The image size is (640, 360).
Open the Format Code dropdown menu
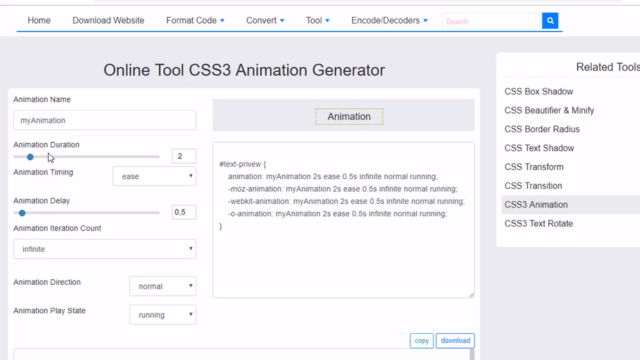coord(195,20)
